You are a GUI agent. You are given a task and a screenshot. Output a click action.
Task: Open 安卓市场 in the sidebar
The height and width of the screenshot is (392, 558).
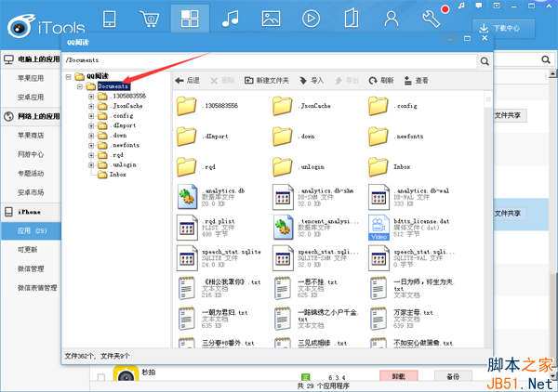click(x=31, y=192)
